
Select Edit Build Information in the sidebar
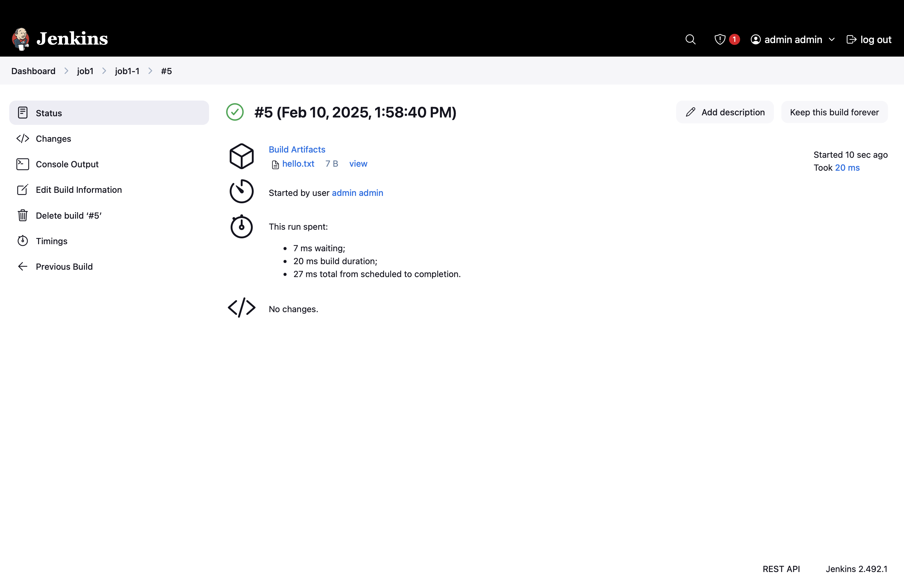pos(109,189)
